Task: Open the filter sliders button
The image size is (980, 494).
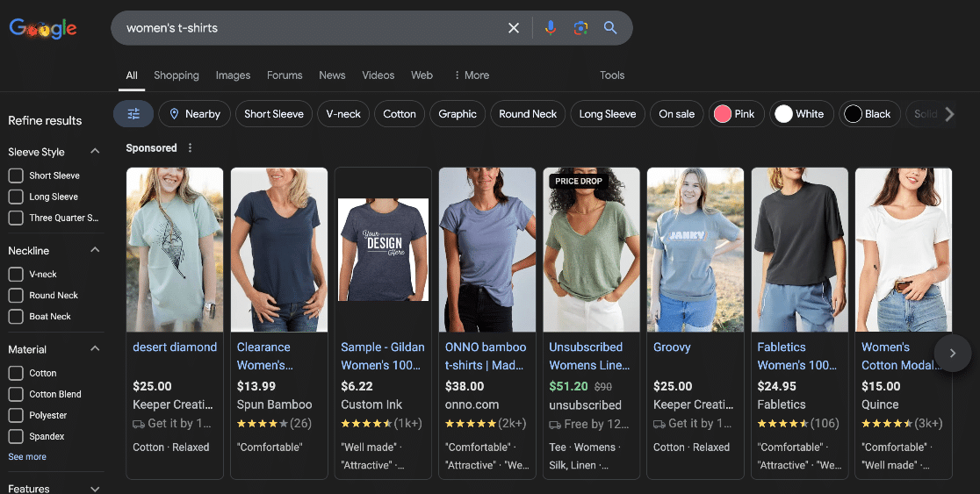Action: pyautogui.click(x=133, y=114)
